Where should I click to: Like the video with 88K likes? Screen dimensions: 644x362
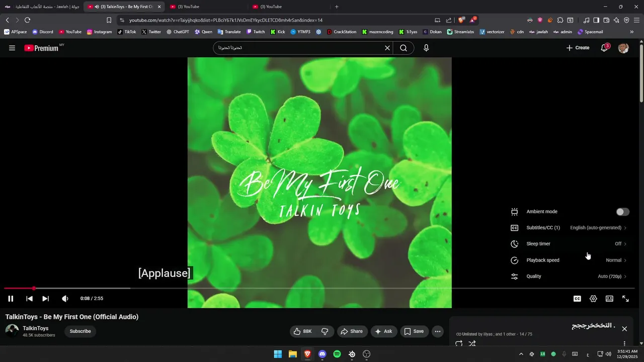302,331
